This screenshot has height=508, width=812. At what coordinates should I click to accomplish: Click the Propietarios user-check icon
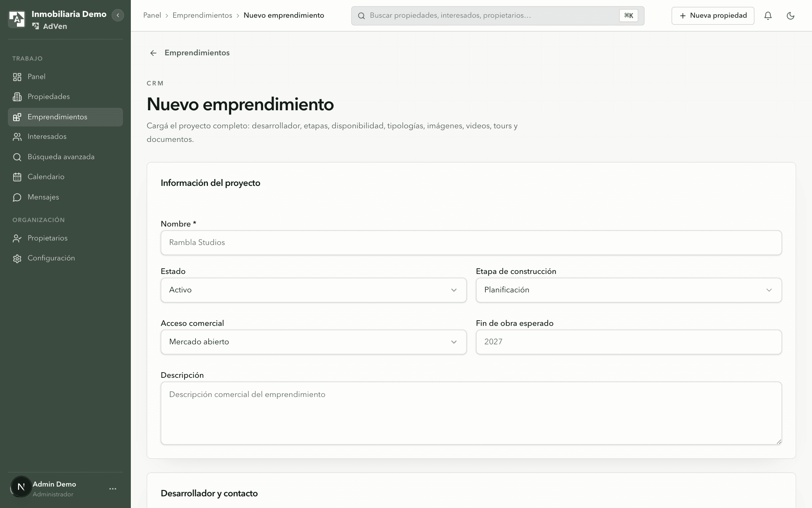click(x=17, y=238)
